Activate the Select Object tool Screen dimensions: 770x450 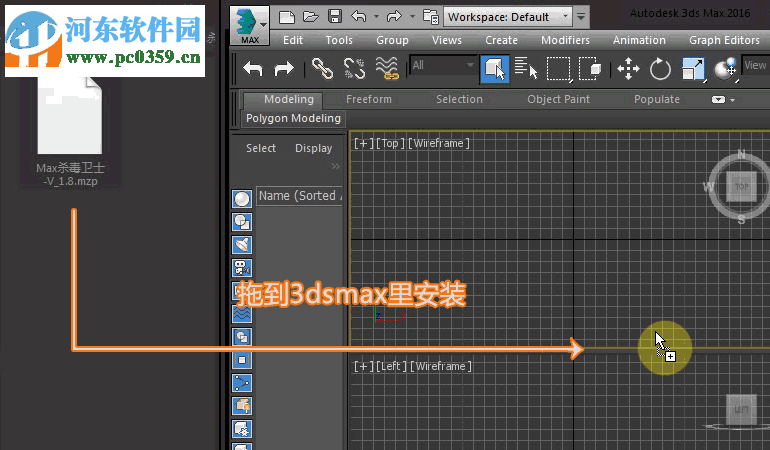pos(493,68)
